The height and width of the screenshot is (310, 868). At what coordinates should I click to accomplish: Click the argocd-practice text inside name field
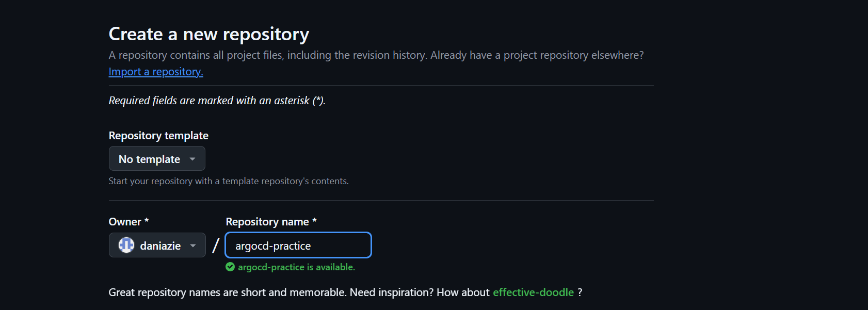(x=273, y=246)
